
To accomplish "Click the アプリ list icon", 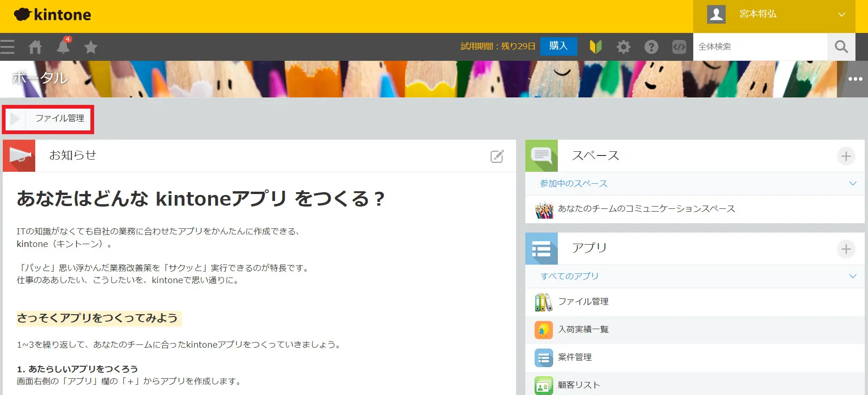I will pyautogui.click(x=542, y=248).
